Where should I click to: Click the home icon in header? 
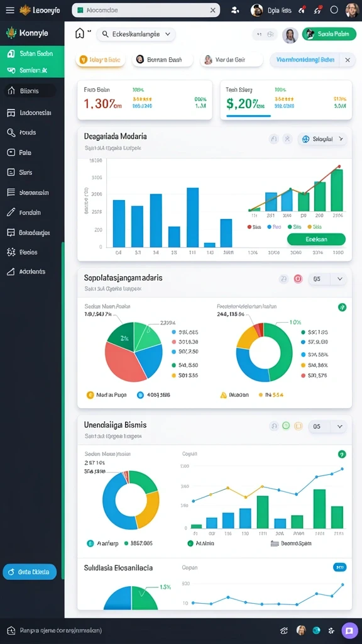[80, 34]
